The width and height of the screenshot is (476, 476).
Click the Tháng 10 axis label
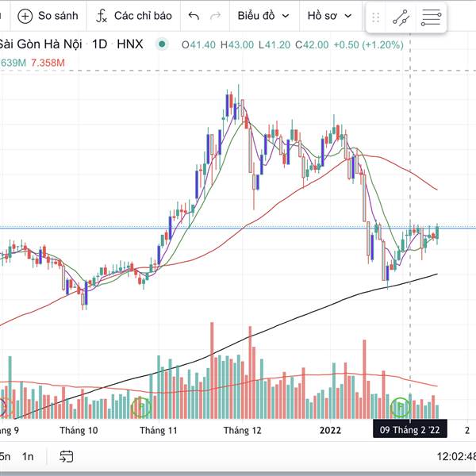tap(79, 431)
